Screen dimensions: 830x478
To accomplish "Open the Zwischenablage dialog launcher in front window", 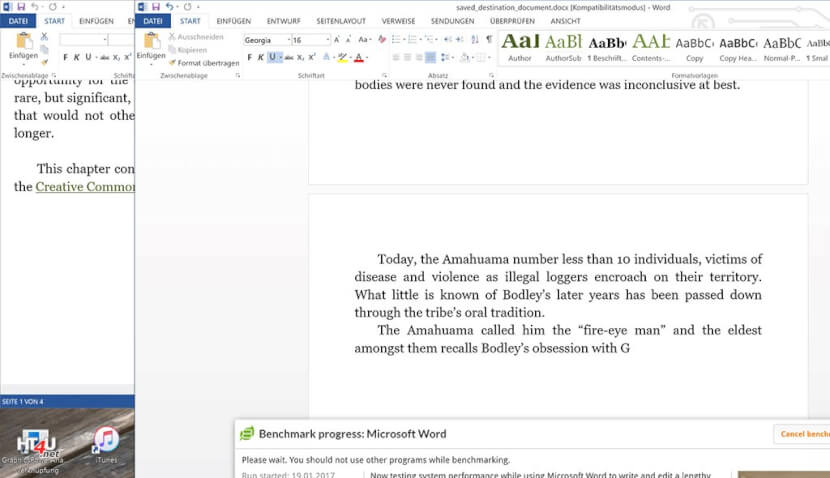I will [238, 76].
